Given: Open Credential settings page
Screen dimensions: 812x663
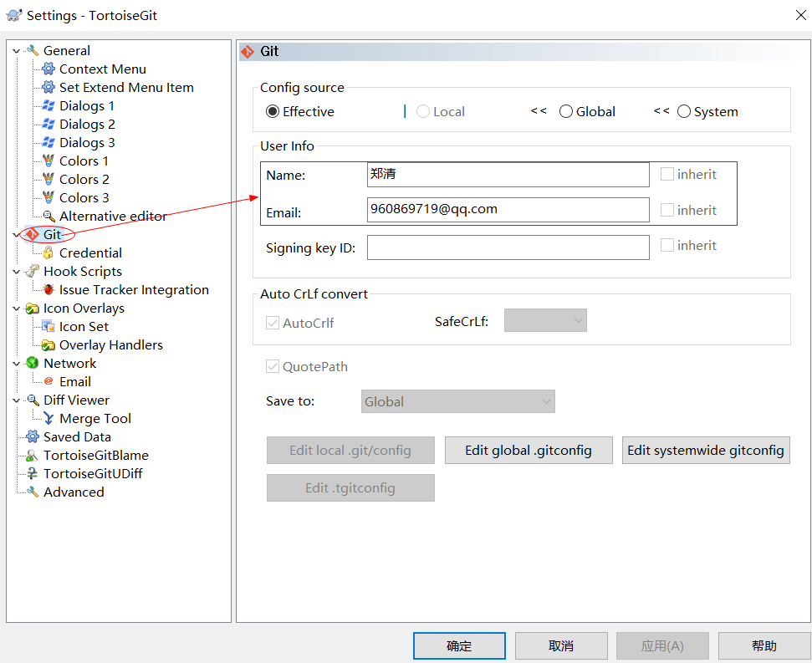Looking at the screenshot, I should click(x=90, y=252).
